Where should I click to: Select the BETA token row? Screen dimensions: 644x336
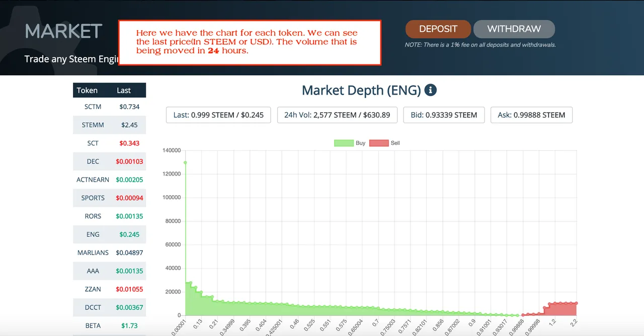coord(109,325)
